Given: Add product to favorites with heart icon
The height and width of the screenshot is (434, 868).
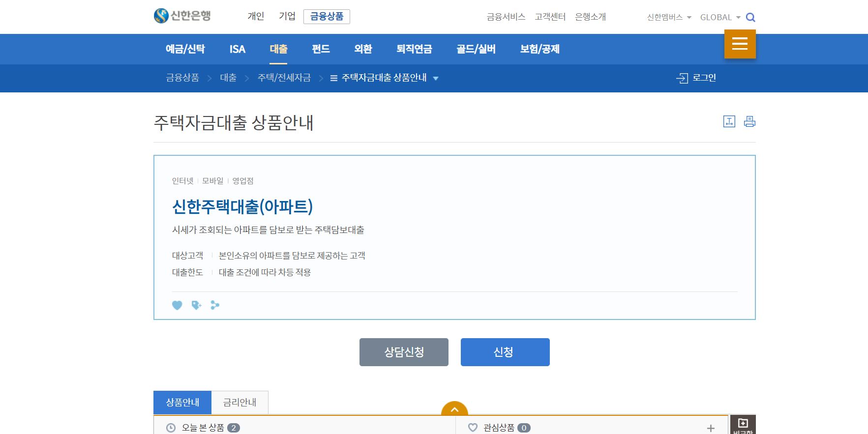Looking at the screenshot, I should 177,305.
